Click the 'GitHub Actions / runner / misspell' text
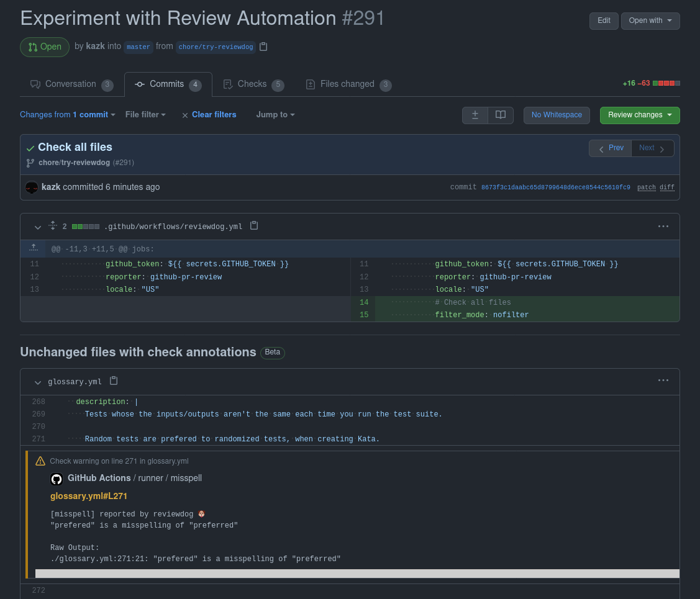 click(x=134, y=478)
